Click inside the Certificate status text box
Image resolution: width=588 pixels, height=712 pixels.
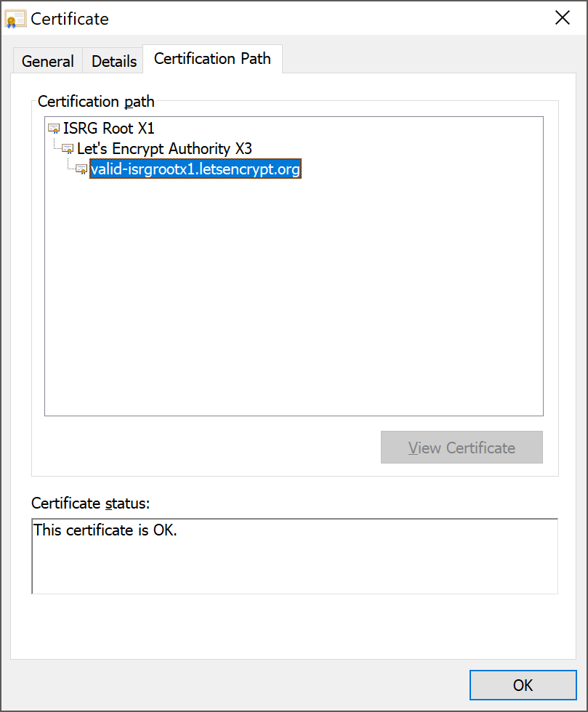click(x=294, y=557)
